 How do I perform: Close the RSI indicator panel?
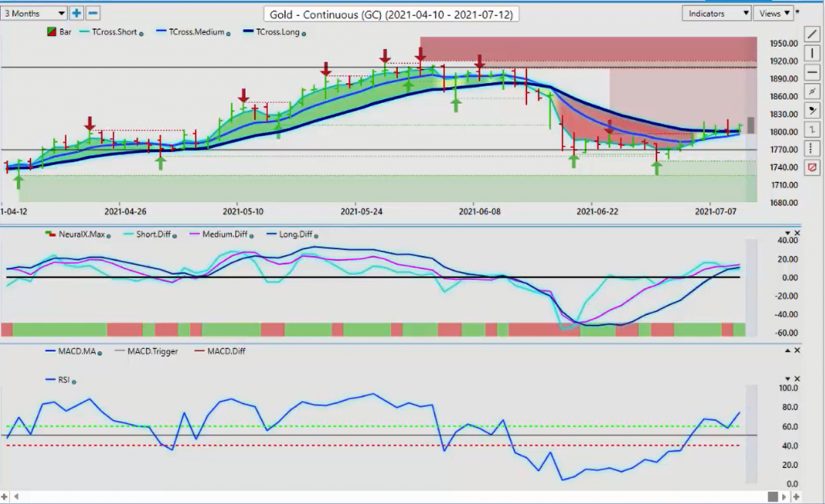pyautogui.click(x=797, y=378)
